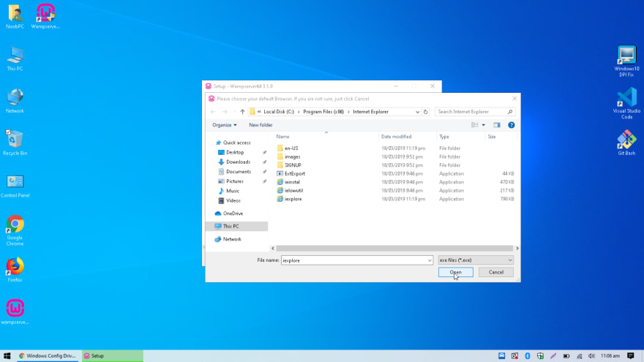Select Downloads in the navigation pane

click(238, 162)
